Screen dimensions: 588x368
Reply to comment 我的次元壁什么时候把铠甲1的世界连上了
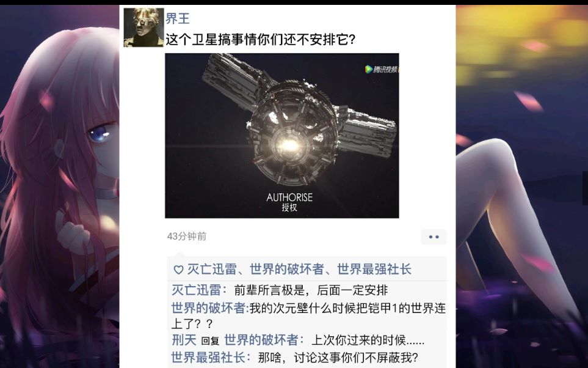(308, 316)
